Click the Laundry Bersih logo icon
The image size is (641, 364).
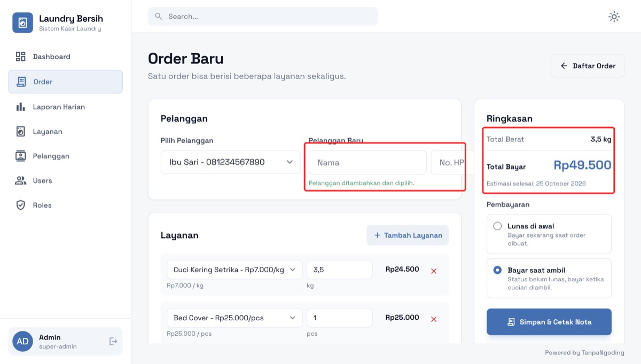click(22, 23)
